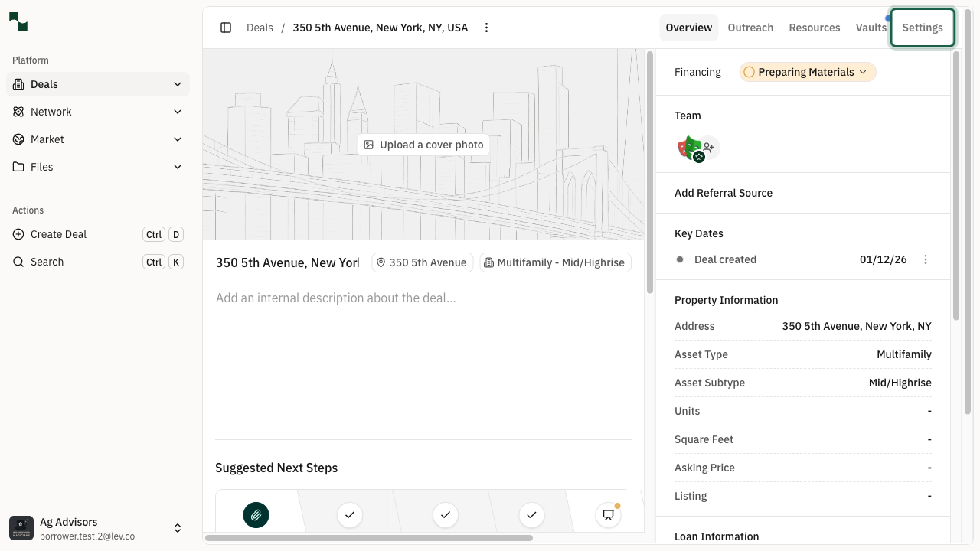Screen dimensions: 980x551
Task: Click the presentation step icon with orange dot
Action: coord(608,515)
